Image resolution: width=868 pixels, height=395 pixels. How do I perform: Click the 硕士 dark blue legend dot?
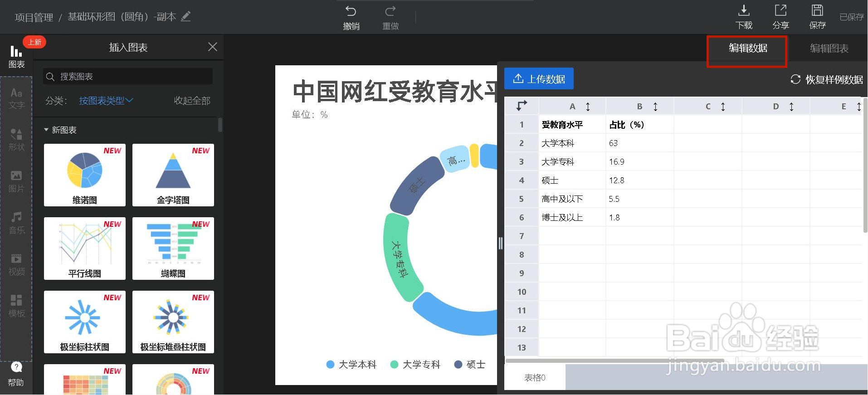458,365
